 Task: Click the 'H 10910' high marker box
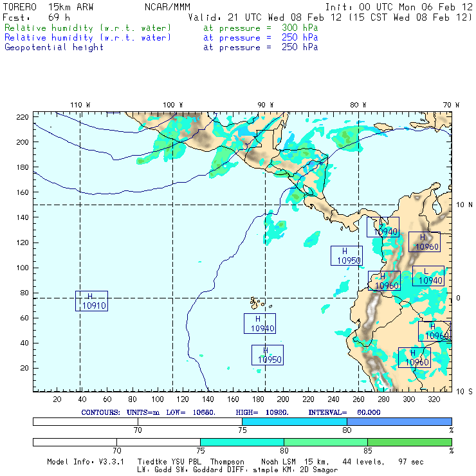point(91,301)
